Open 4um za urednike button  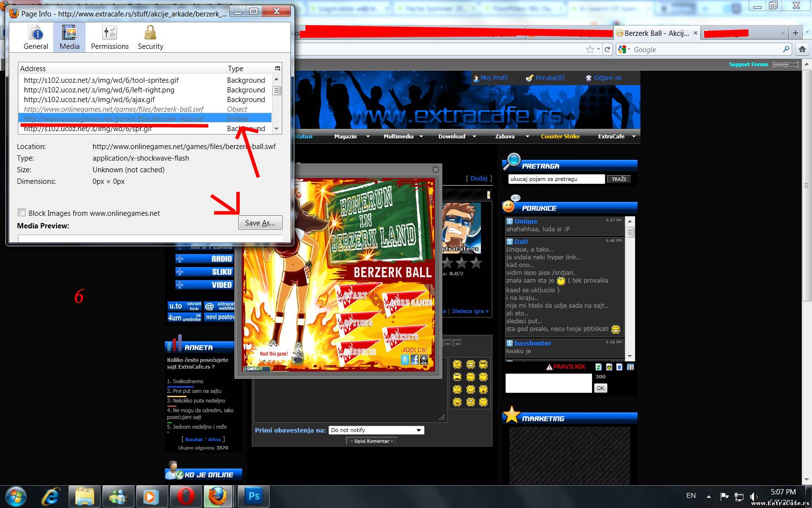(185, 317)
